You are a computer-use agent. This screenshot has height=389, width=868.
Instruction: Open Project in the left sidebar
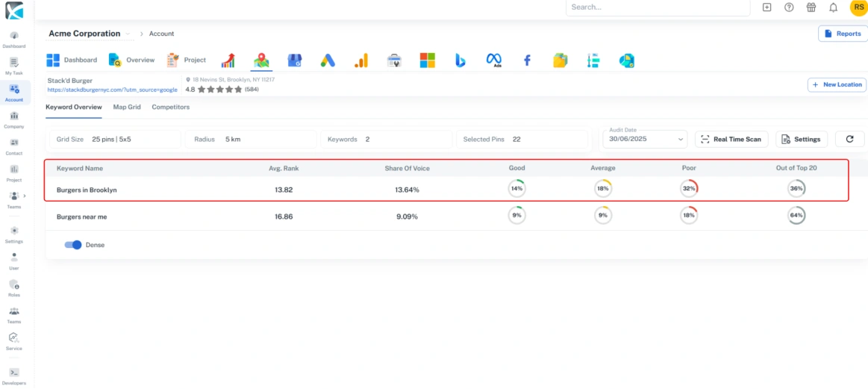pyautogui.click(x=14, y=173)
